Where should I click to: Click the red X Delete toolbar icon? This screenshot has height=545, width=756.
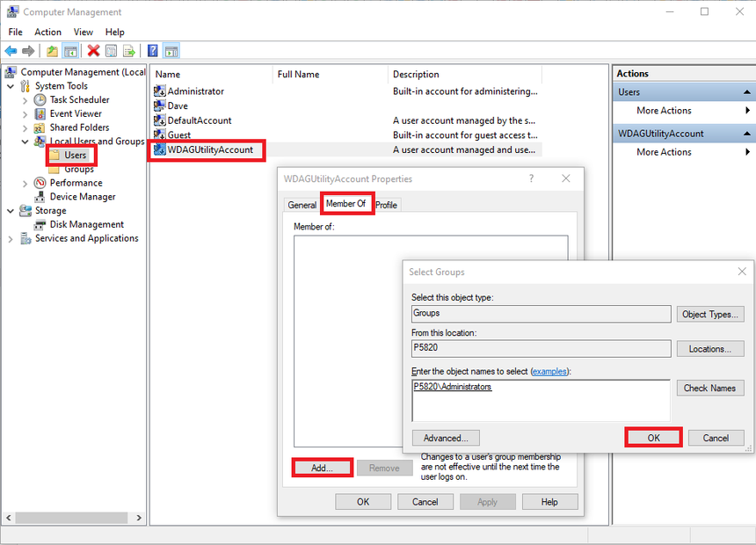click(x=93, y=51)
